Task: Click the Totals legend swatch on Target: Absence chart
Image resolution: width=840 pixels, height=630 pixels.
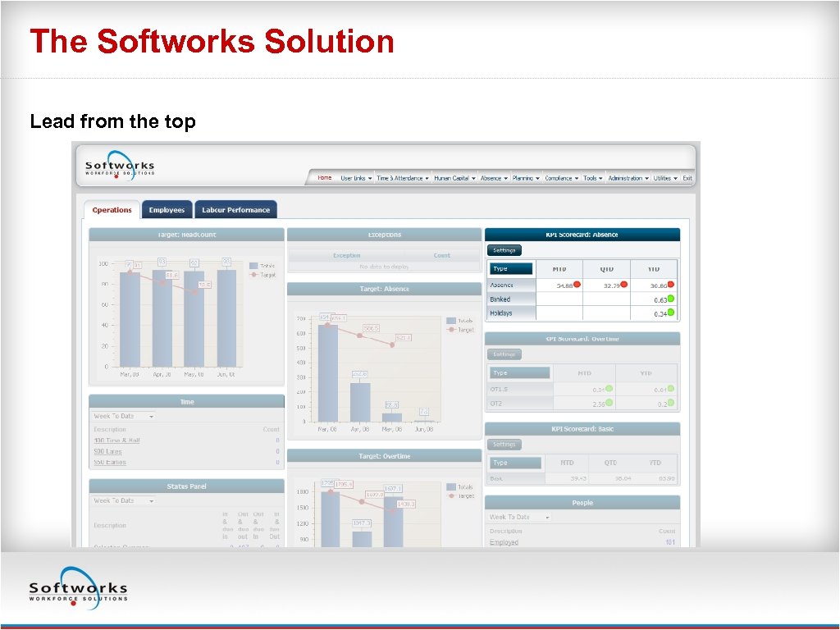Action: (x=451, y=320)
